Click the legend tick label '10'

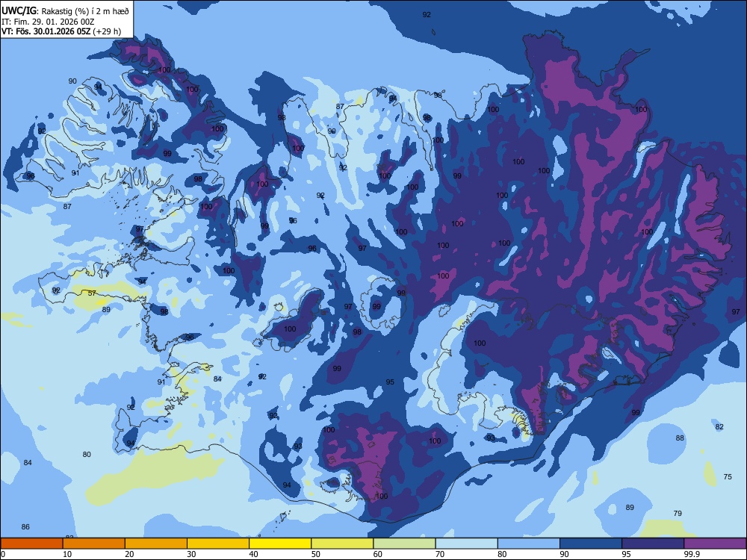[67, 554]
